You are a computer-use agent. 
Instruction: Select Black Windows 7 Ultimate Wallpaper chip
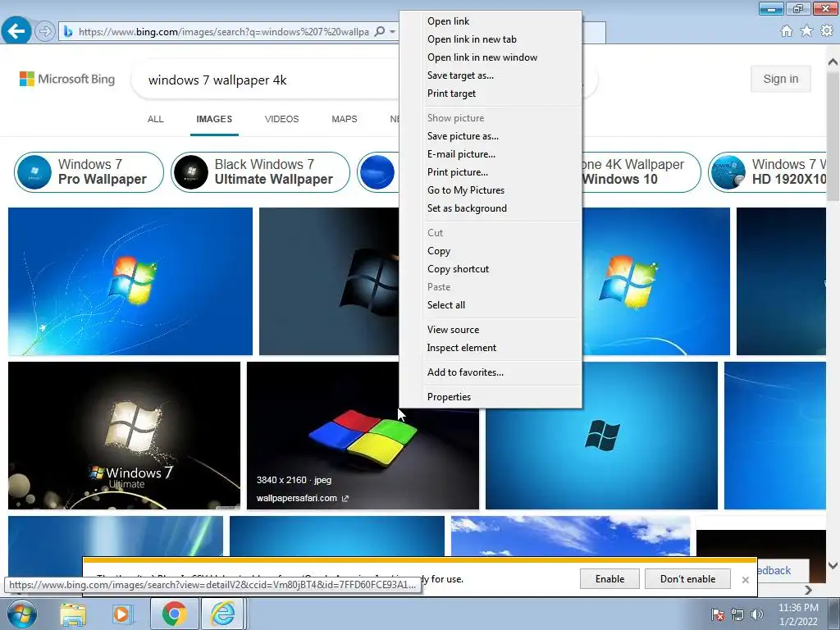click(260, 171)
